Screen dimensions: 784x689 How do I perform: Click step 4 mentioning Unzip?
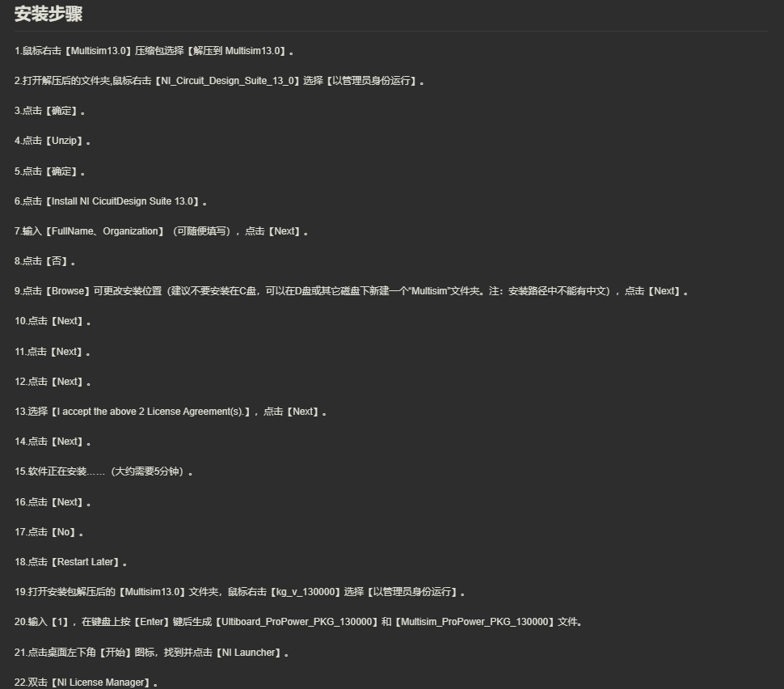coord(53,141)
